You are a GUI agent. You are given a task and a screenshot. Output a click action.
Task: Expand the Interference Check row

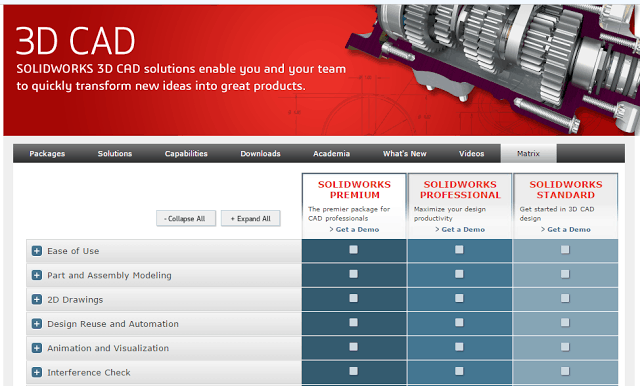click(37, 373)
